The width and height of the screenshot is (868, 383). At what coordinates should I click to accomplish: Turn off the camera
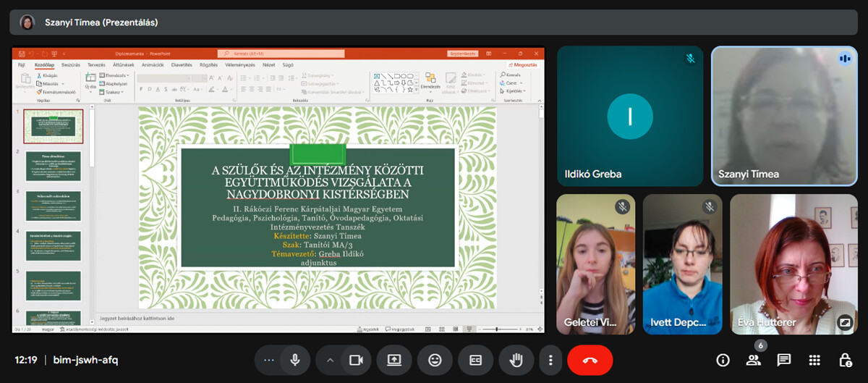pyautogui.click(x=355, y=360)
